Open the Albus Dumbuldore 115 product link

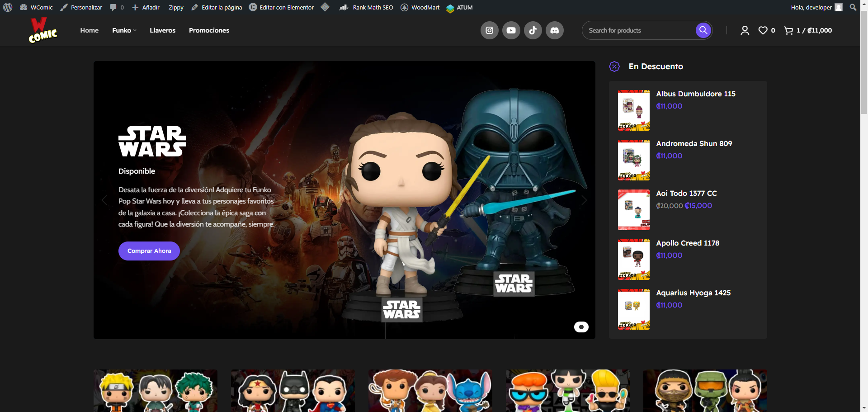tap(696, 94)
